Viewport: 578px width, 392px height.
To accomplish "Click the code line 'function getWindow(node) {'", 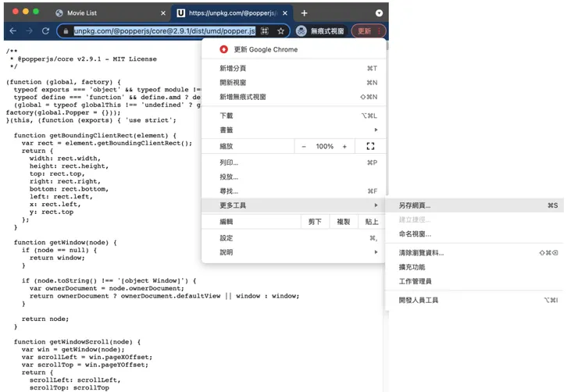I will point(66,242).
